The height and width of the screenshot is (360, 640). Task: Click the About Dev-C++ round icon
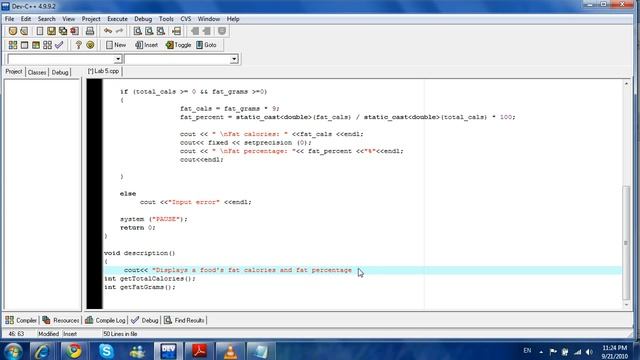point(90,45)
